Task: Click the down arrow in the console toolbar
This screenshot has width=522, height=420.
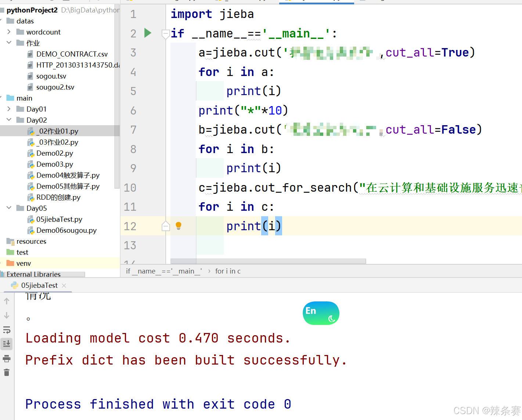Action: [x=7, y=315]
